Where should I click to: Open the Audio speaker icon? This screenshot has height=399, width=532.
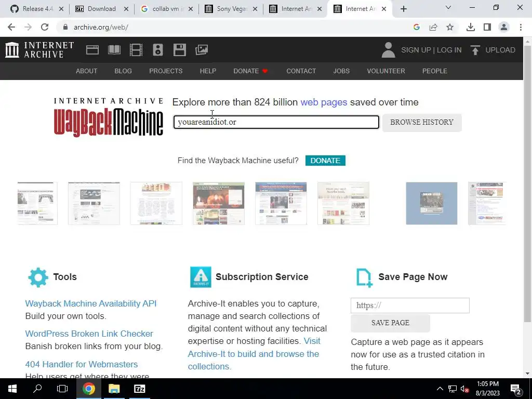pos(158,50)
